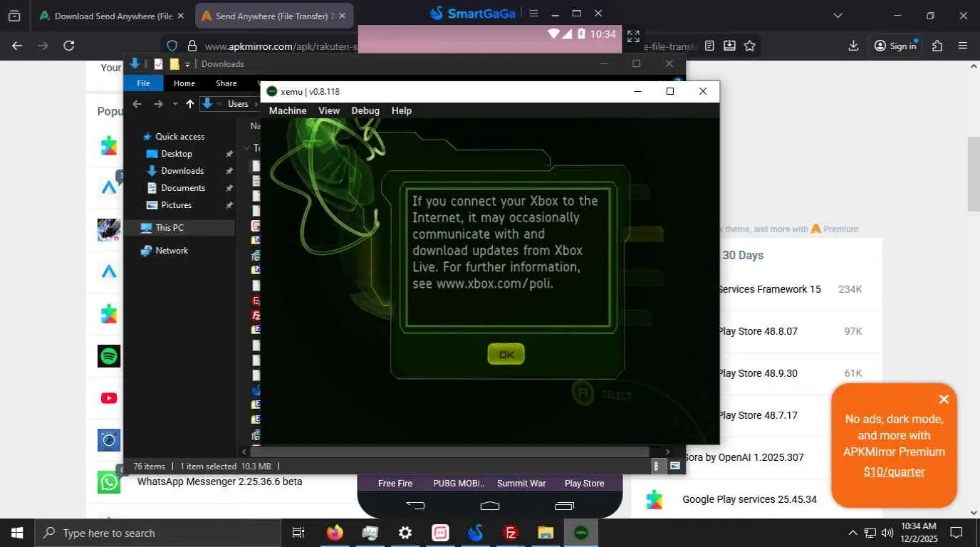Follow the $10/quarter premium link

point(894,472)
